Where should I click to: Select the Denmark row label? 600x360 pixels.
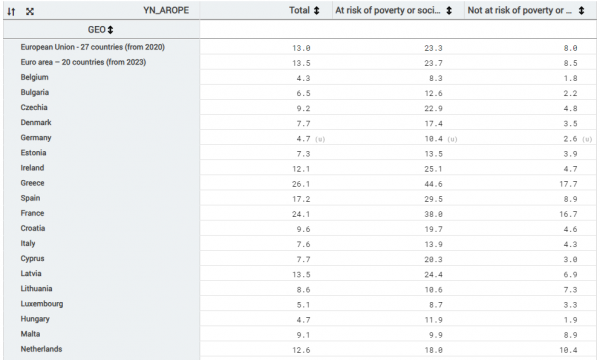pyautogui.click(x=36, y=122)
